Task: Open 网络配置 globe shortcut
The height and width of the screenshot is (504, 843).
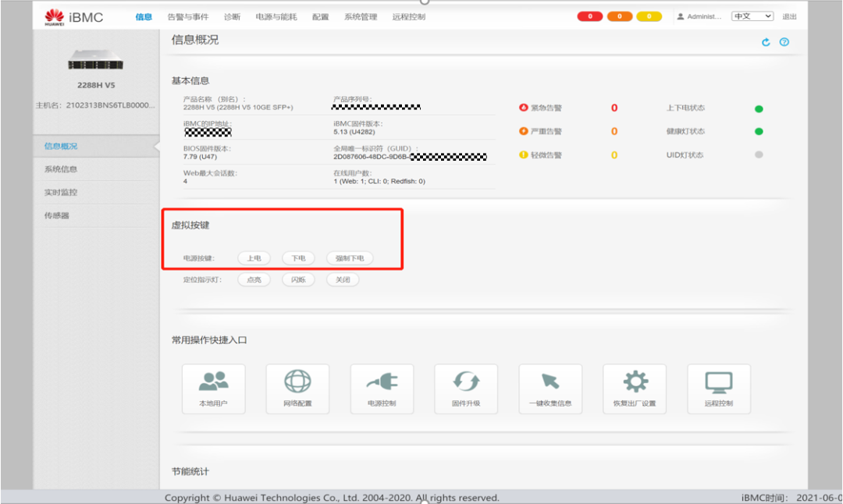Action: click(297, 389)
